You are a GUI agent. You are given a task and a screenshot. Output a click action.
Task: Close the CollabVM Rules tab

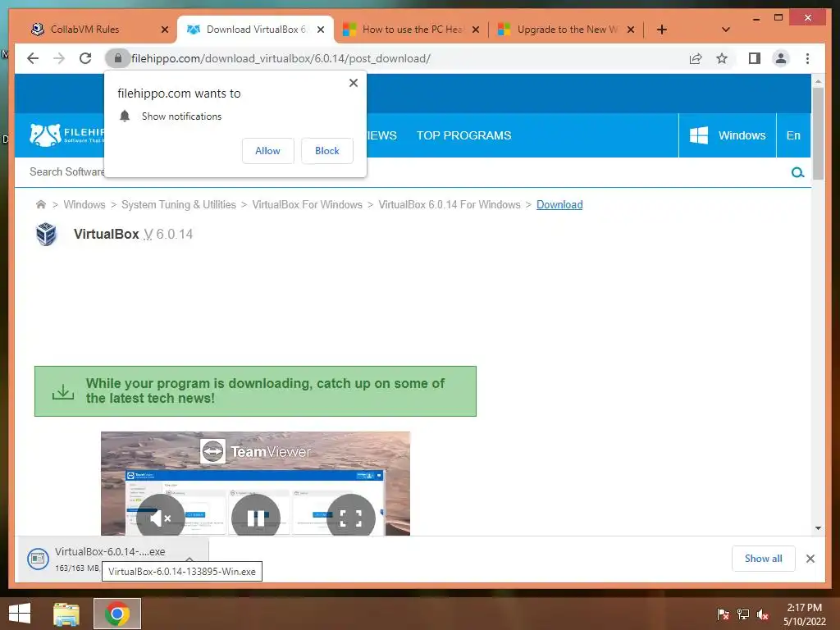pyautogui.click(x=165, y=30)
